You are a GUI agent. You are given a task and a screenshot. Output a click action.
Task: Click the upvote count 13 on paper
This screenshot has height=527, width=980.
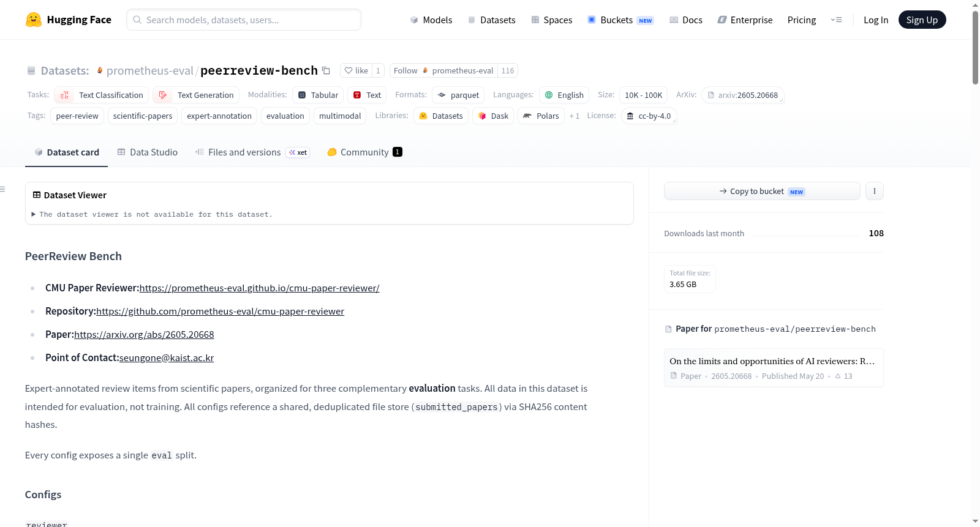[x=843, y=376]
